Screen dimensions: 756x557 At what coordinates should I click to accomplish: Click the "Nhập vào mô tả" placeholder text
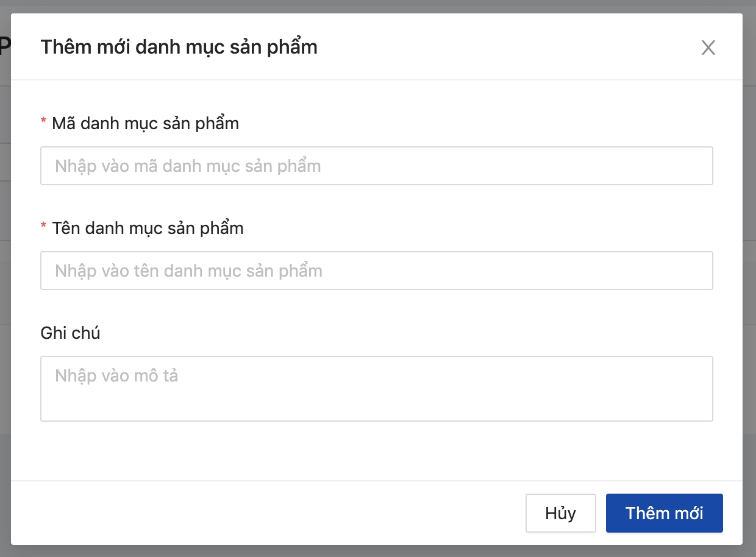pos(116,375)
